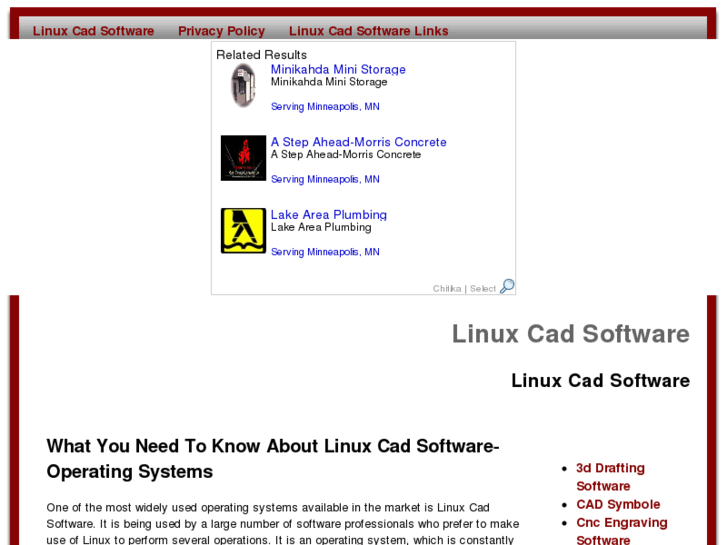Open the Linux Cad Software nav link

tap(93, 31)
